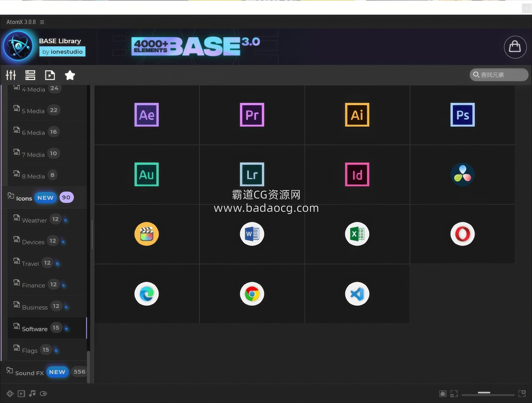Select the Software icons subcategory
Viewport: 532px width, 403px height.
(47, 328)
